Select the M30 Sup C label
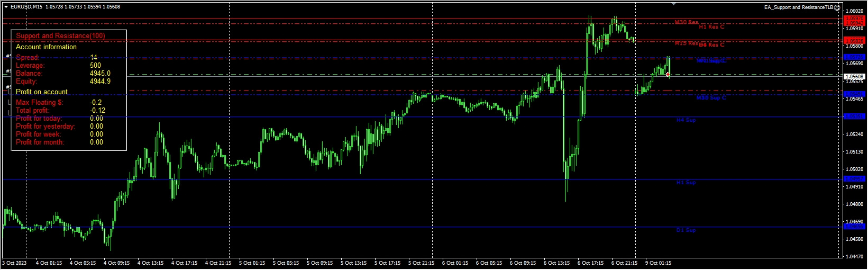 [x=711, y=98]
